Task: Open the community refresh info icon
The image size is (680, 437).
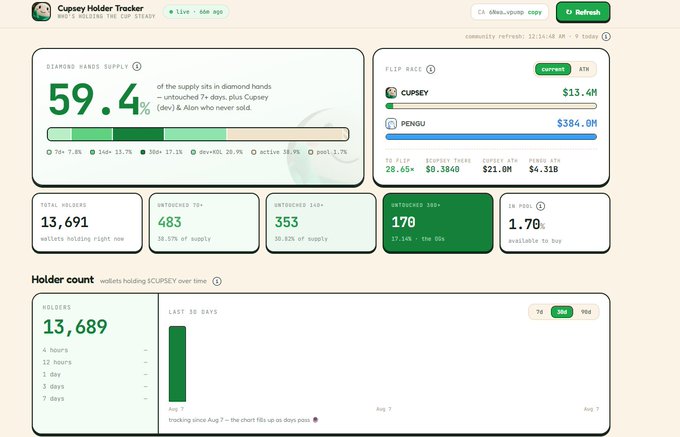Action: click(x=606, y=36)
